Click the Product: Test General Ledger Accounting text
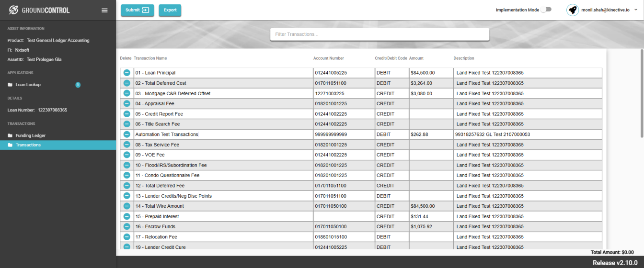 pos(48,40)
